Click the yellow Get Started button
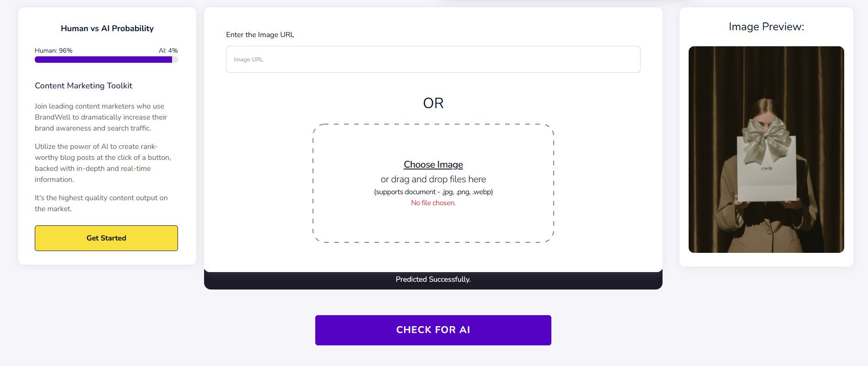The height and width of the screenshot is (366, 868). pos(106,238)
